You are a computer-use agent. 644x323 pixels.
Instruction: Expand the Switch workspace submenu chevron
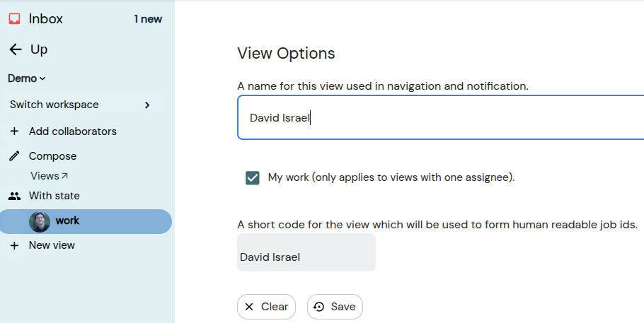pos(147,105)
